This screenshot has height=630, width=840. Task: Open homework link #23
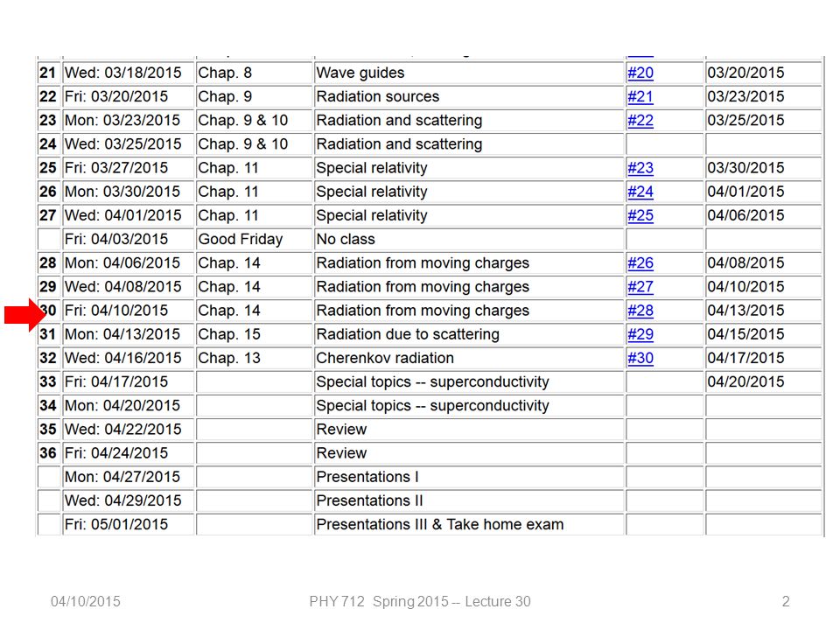point(640,168)
